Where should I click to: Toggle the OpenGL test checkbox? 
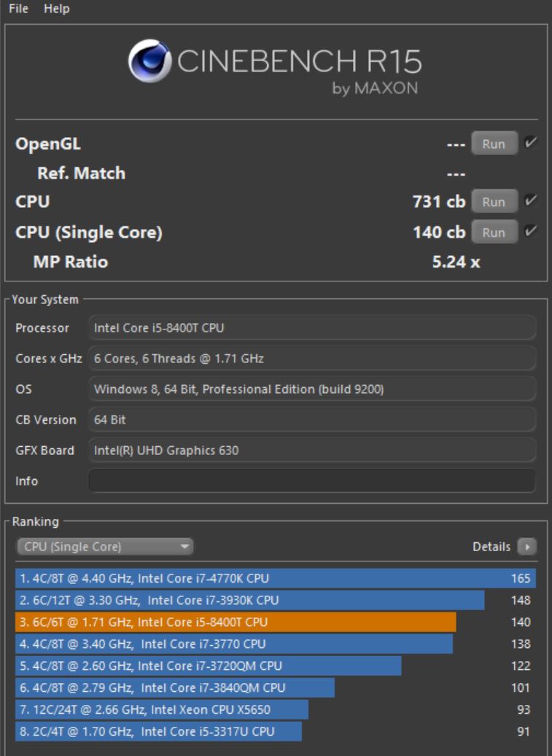(530, 144)
